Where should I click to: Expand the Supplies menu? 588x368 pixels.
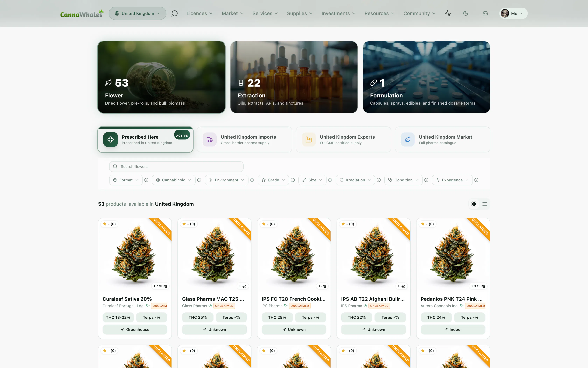pos(300,13)
